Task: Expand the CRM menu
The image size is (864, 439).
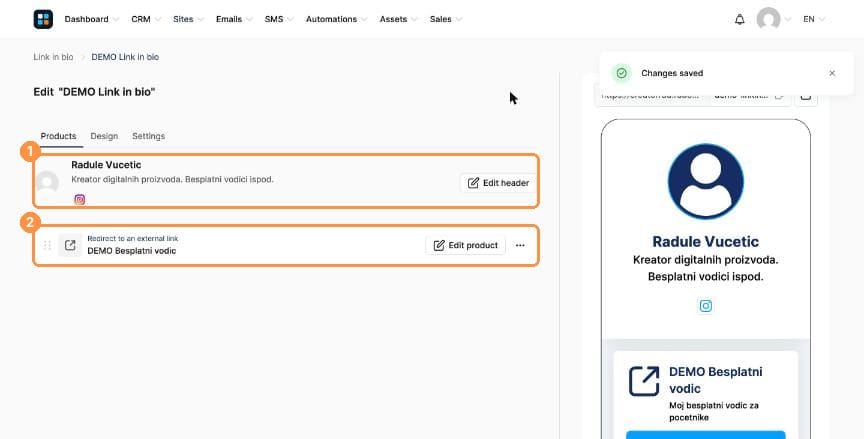Action: pos(145,19)
